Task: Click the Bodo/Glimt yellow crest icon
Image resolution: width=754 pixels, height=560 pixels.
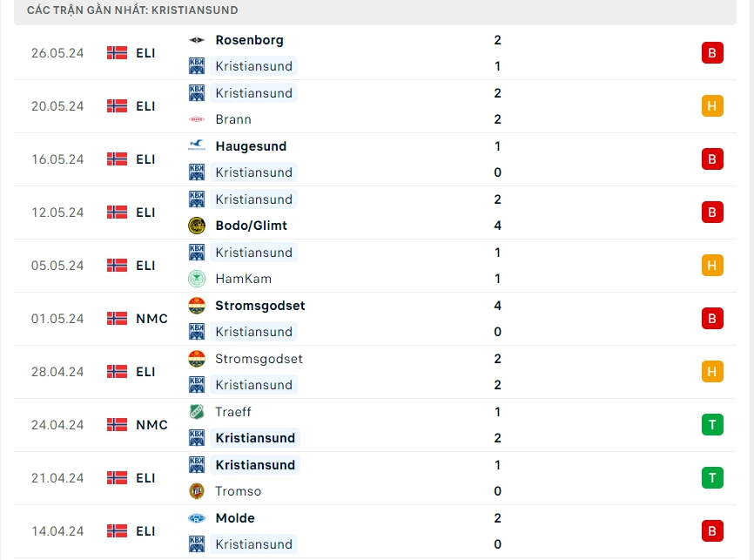Action: point(197,226)
